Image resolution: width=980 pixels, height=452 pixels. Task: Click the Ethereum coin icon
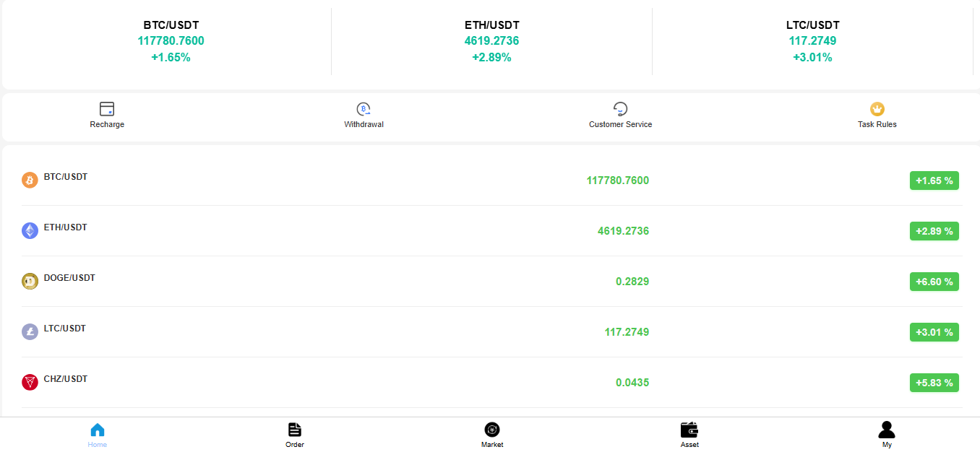(x=30, y=230)
